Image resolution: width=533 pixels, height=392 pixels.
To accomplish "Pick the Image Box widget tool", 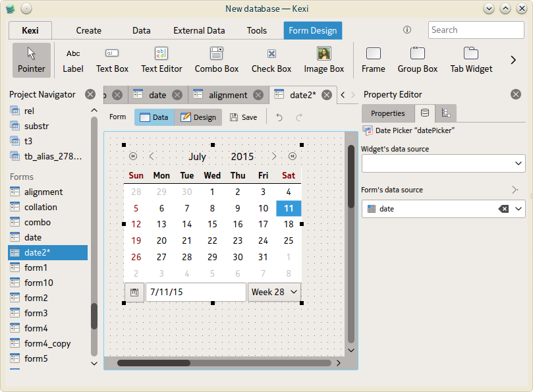I will pyautogui.click(x=323, y=60).
